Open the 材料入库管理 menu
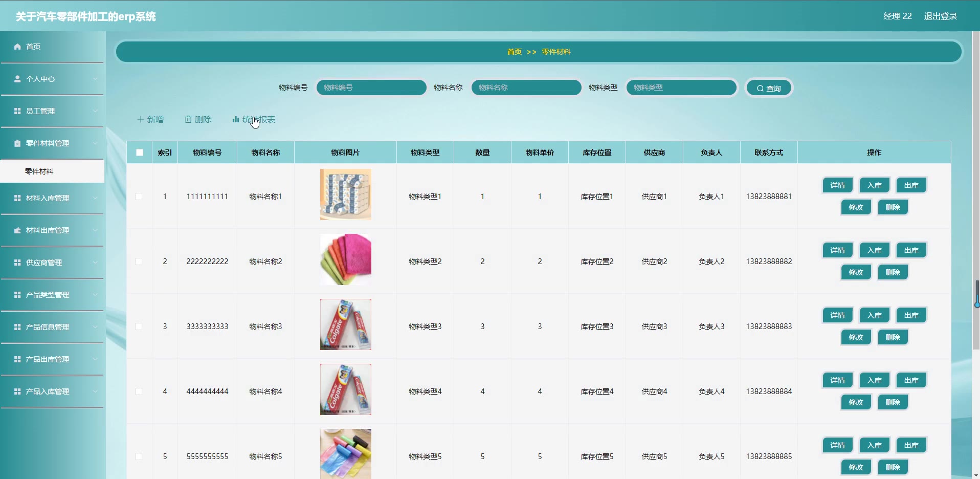This screenshot has width=980, height=479. pos(48,198)
